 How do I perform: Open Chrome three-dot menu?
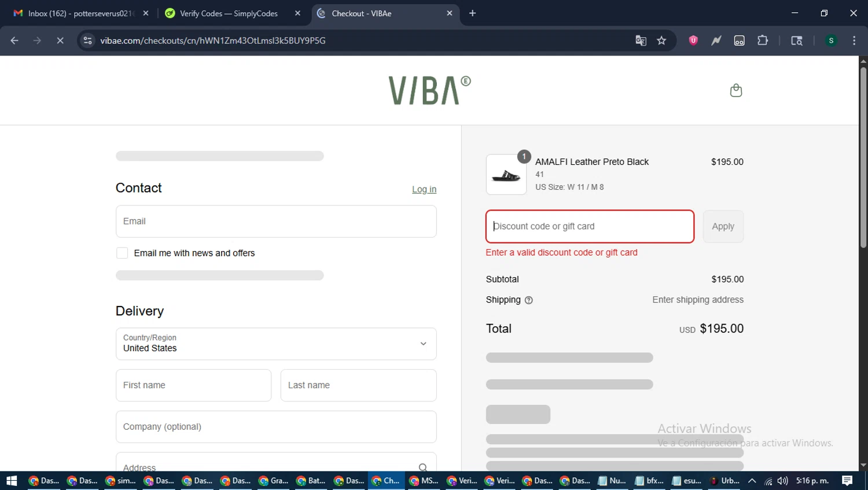point(854,40)
